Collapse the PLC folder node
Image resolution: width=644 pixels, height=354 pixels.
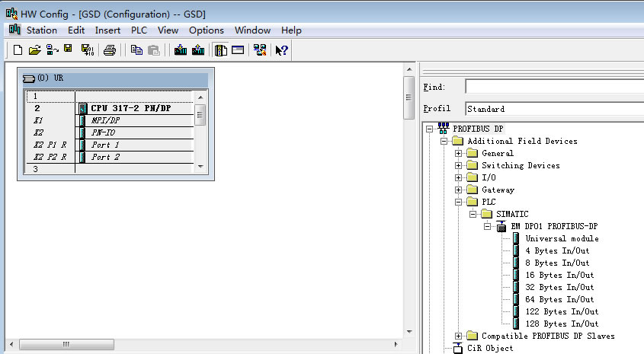pos(458,202)
